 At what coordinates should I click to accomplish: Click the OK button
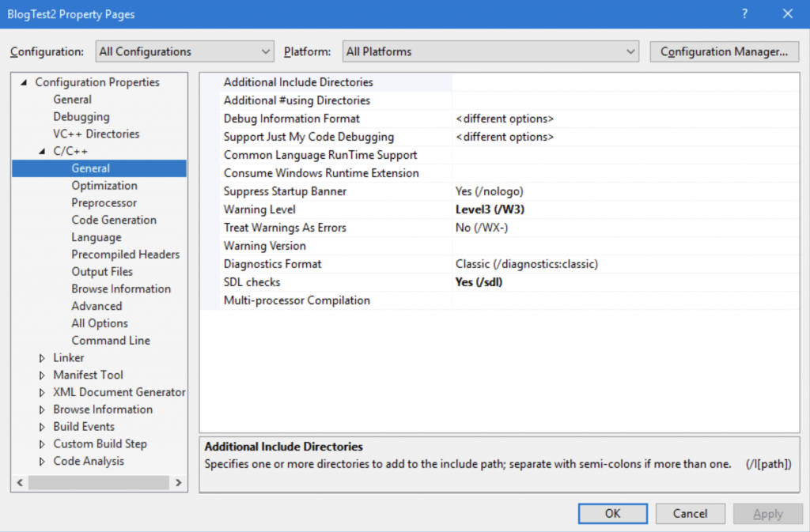click(x=612, y=513)
